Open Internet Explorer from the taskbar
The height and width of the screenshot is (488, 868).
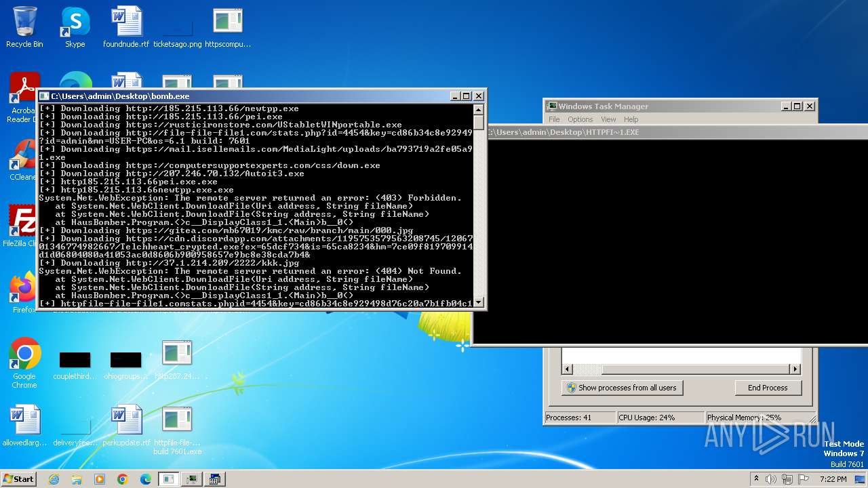coord(54,479)
